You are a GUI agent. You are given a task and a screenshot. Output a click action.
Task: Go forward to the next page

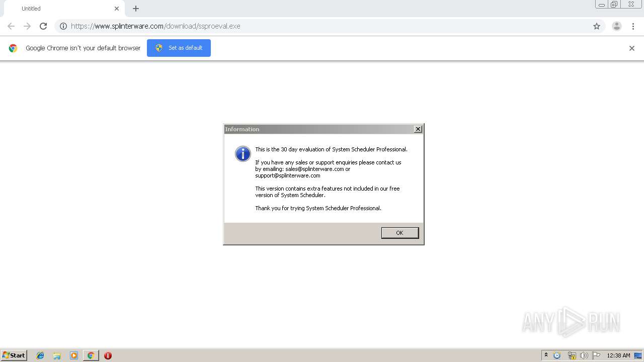pos(27,26)
